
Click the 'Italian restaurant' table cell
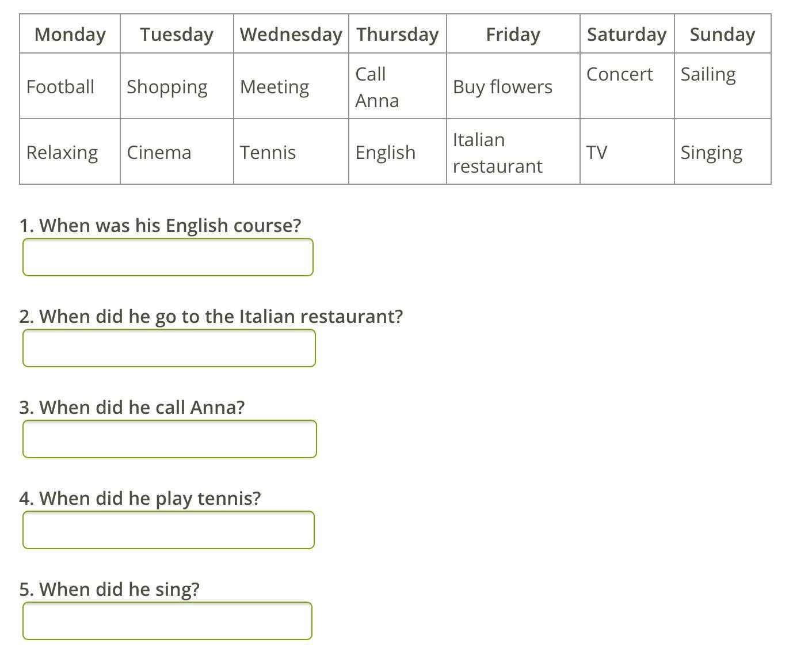coord(513,152)
